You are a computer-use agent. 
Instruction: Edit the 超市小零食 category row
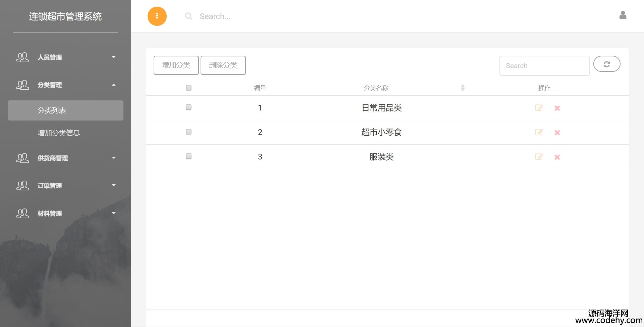coord(539,132)
